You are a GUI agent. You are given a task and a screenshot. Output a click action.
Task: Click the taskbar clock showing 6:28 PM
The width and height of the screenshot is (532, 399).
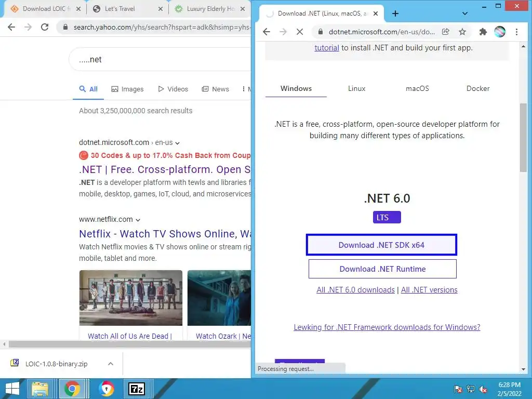click(509, 389)
